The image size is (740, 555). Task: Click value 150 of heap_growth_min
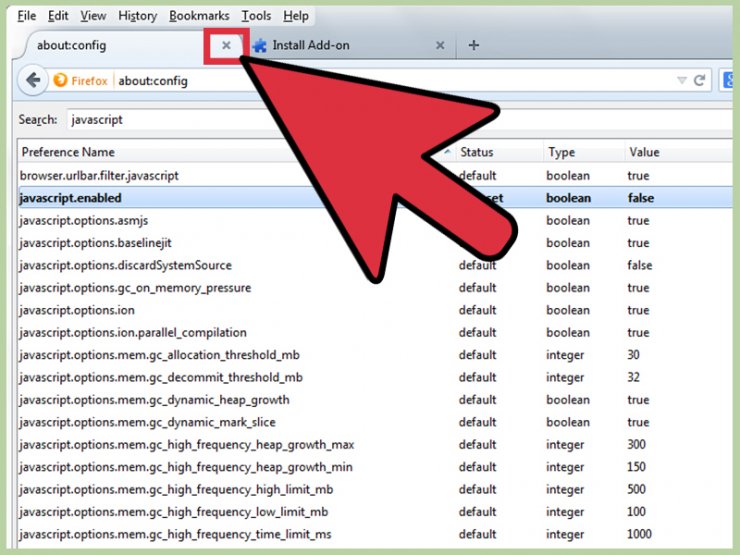pyautogui.click(x=636, y=467)
